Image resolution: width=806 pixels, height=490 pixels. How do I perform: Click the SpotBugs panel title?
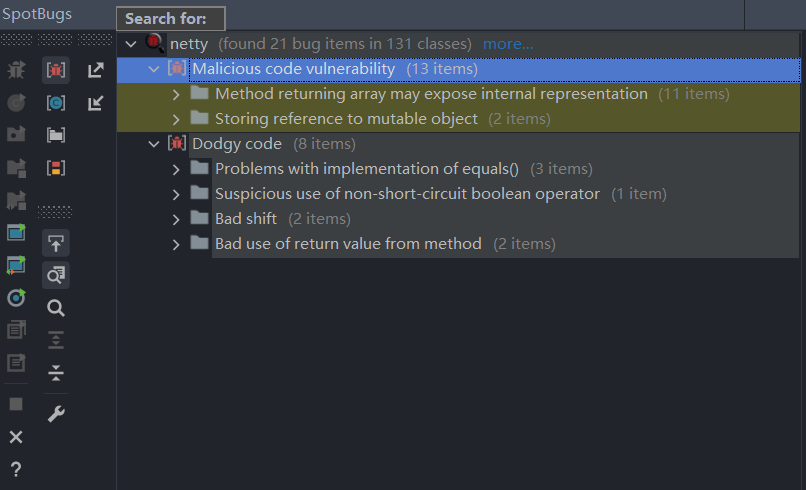point(37,14)
